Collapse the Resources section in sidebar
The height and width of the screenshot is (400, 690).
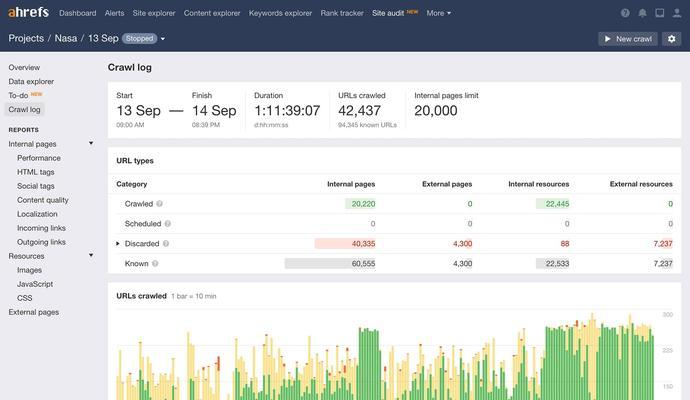pos(91,256)
